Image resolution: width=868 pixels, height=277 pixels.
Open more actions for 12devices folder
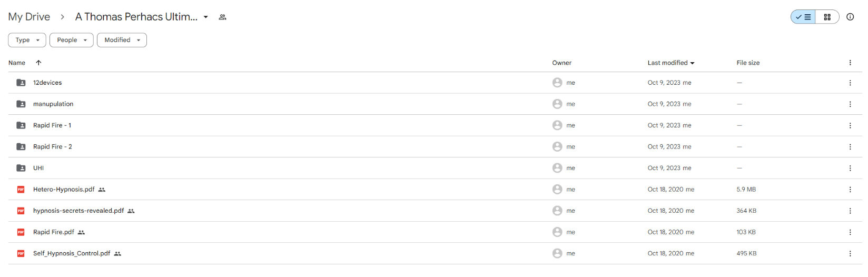click(850, 83)
